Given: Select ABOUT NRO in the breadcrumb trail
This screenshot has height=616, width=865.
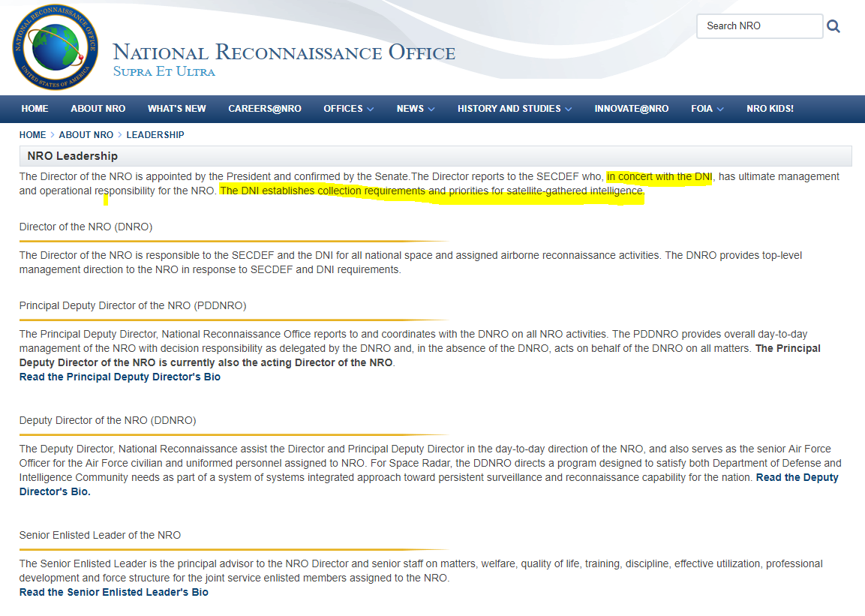Looking at the screenshot, I should point(86,135).
